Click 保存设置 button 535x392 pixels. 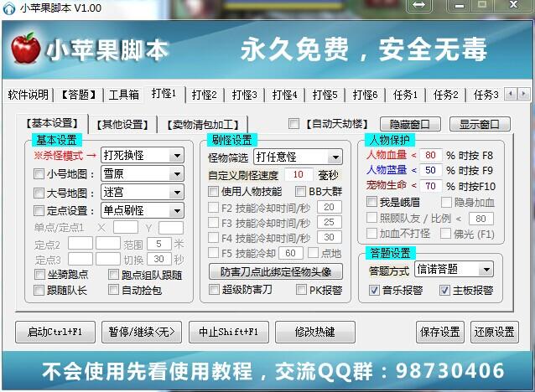[440, 332]
